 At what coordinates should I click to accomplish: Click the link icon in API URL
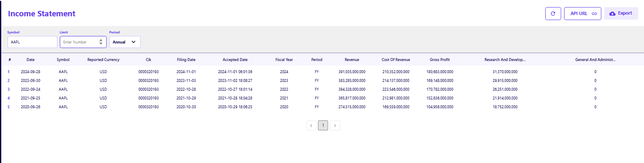594,13
